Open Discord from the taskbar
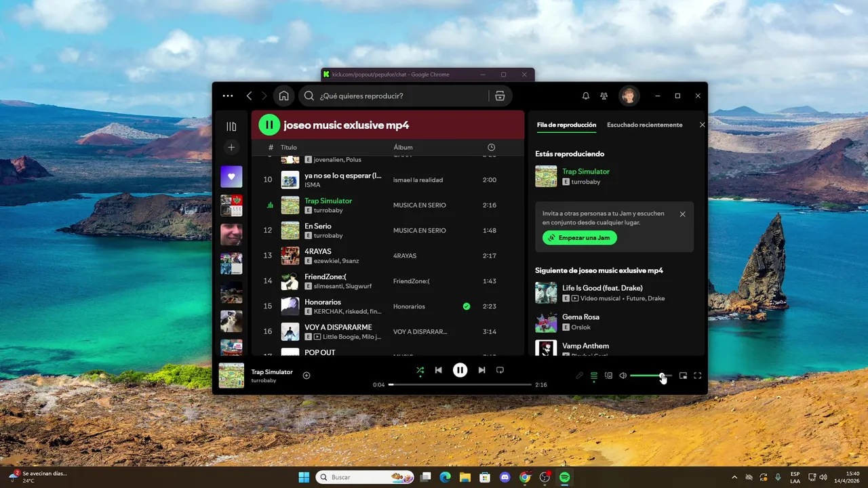868x488 pixels. pyautogui.click(x=505, y=477)
